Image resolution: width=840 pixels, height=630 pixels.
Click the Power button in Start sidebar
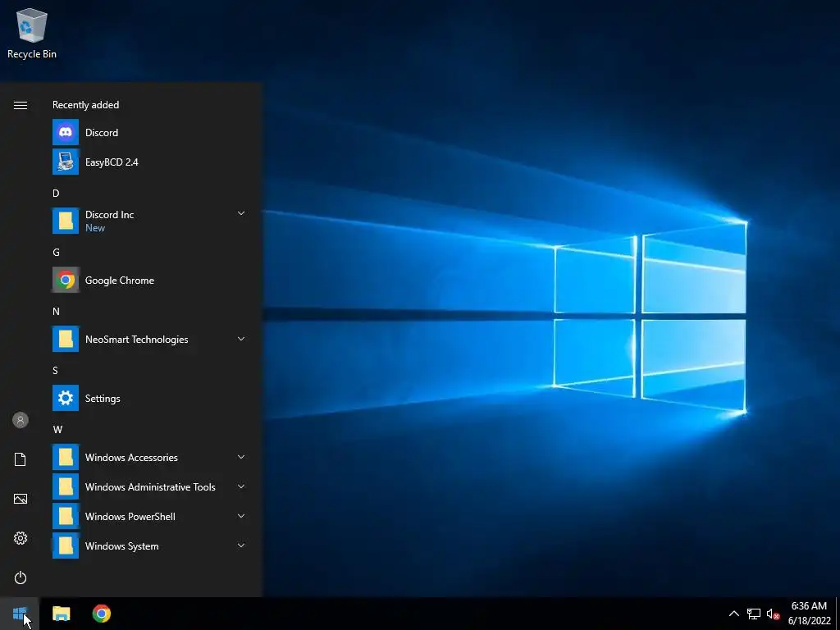21,577
